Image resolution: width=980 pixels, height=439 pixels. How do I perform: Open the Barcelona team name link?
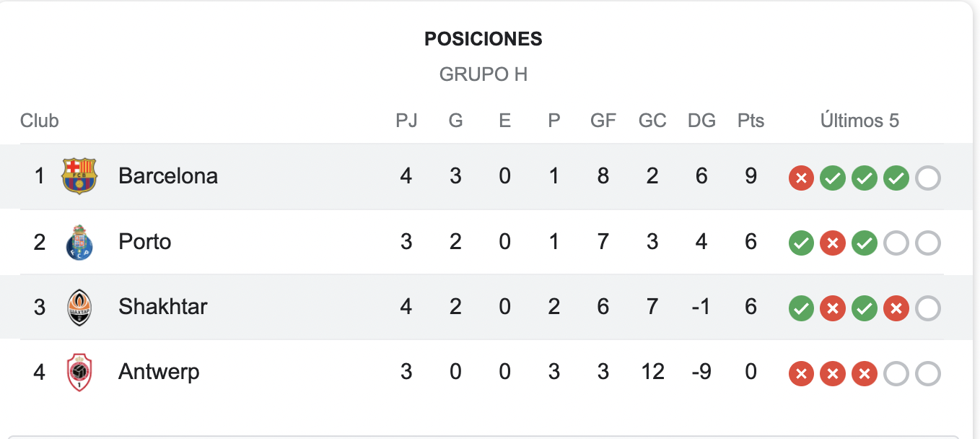click(168, 175)
